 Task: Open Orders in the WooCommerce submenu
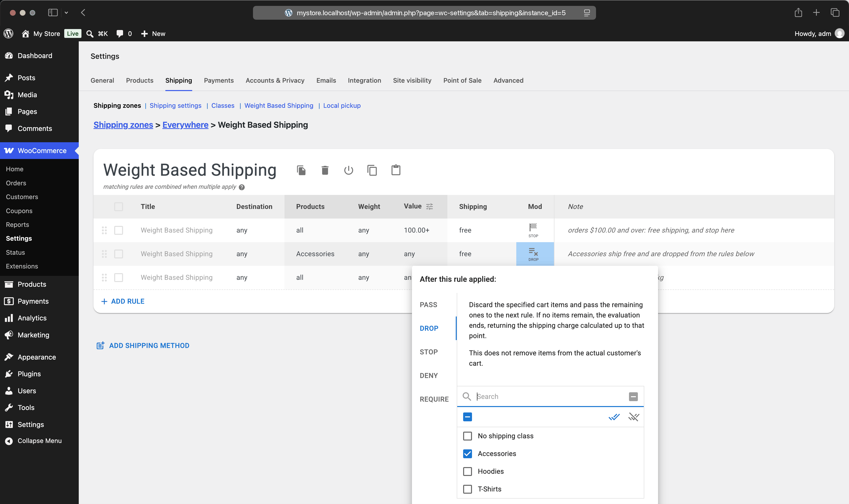coord(16,183)
